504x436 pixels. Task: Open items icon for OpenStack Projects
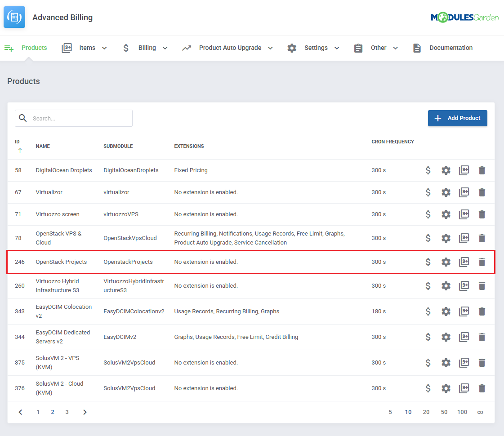click(464, 262)
